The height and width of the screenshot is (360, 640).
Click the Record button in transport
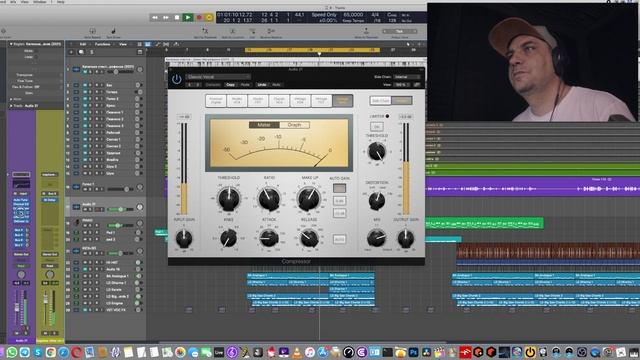click(x=199, y=17)
